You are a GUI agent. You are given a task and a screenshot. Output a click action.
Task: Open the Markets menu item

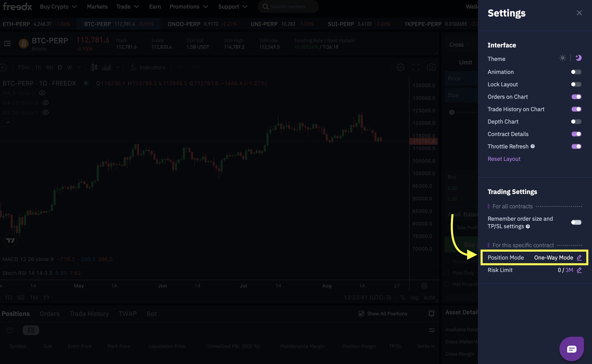pos(97,7)
